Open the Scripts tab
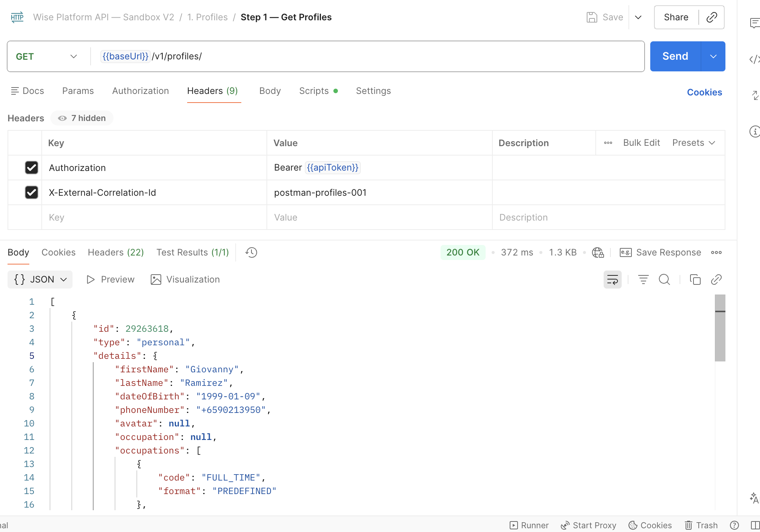 318,91
